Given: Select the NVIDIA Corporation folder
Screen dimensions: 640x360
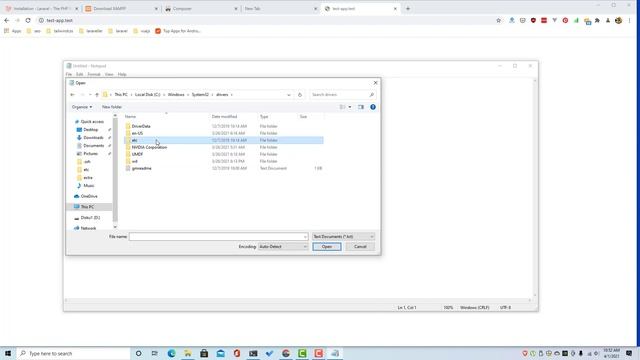Looking at the screenshot, I should (149, 147).
